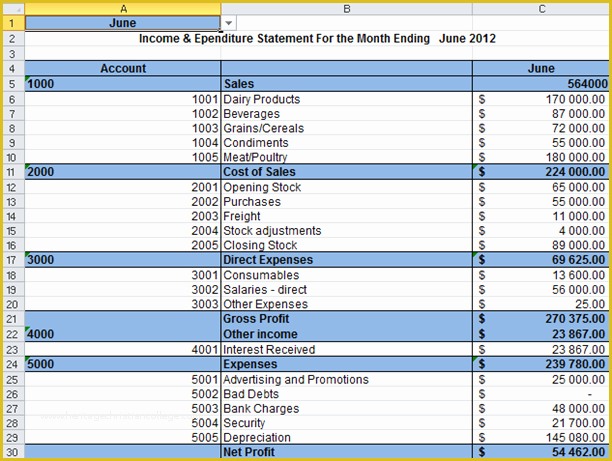Select column B header

tap(347, 9)
